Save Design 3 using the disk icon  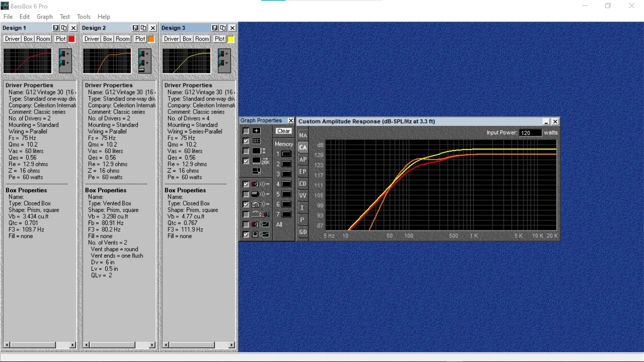(215, 28)
